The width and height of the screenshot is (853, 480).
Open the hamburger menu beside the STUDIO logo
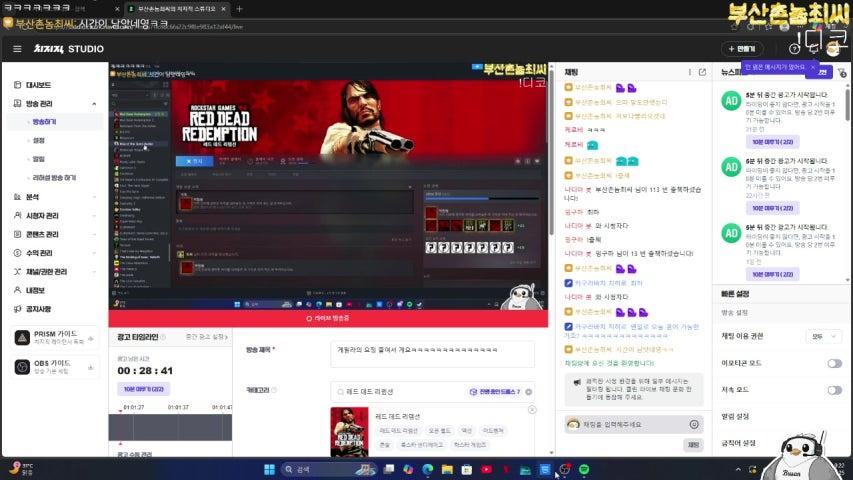17,49
